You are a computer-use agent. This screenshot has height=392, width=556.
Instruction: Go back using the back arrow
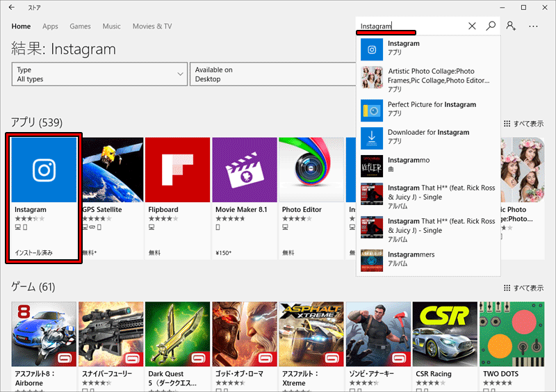(x=12, y=7)
